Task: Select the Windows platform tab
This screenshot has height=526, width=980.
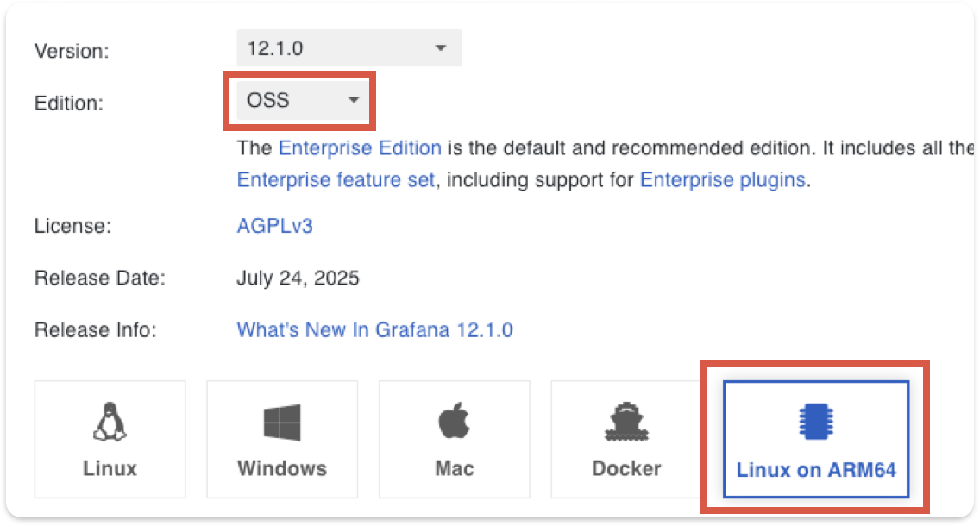Action: click(282, 468)
